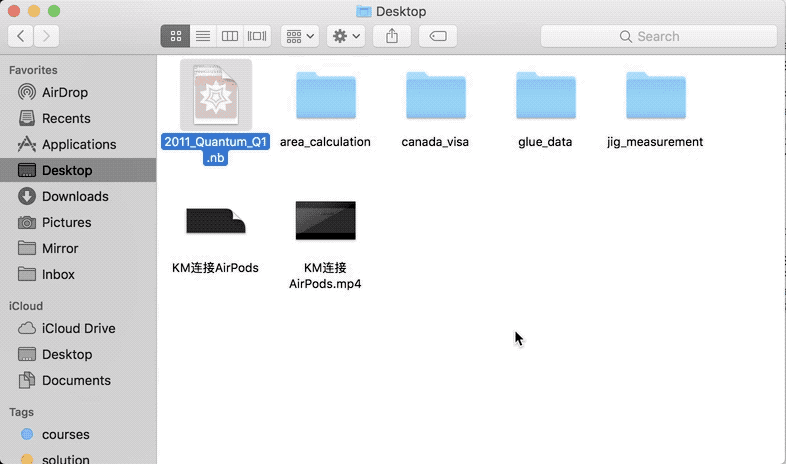Select Recents in Favorites sidebar
Image resolution: width=786 pixels, height=464 pixels.
point(66,118)
